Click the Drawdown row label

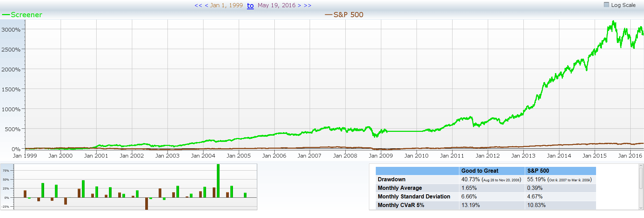392,179
